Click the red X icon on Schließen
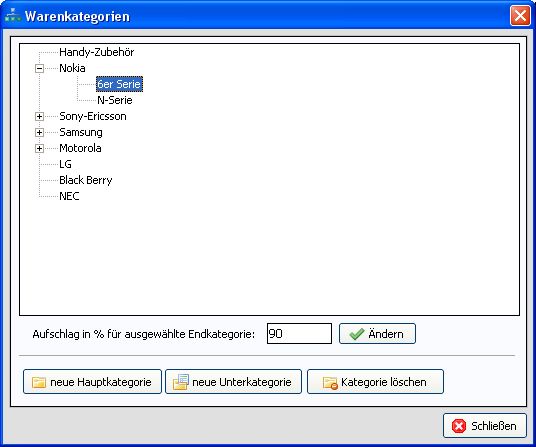The height and width of the screenshot is (447, 536). pos(459,426)
